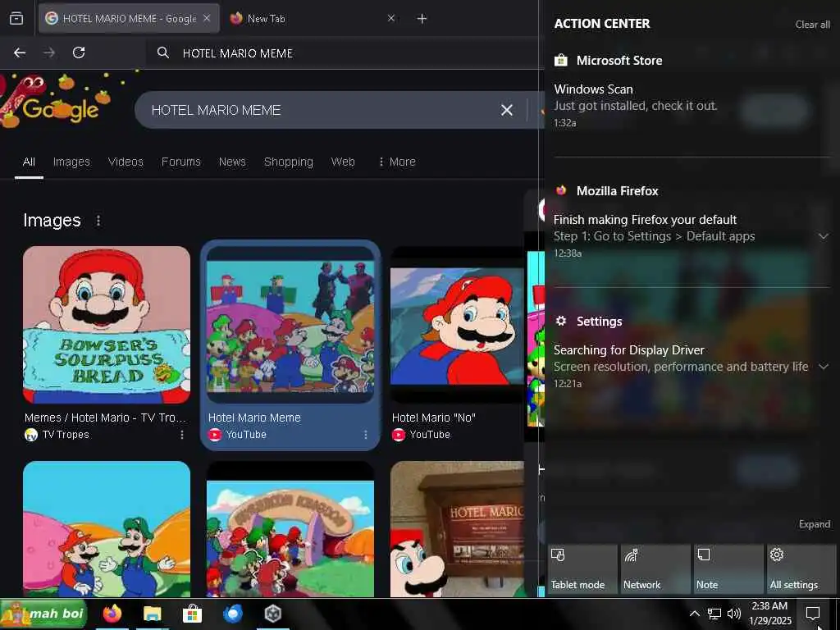The height and width of the screenshot is (630, 840).
Task: Open Thunderbird icon in the taskbar
Action: (232, 614)
